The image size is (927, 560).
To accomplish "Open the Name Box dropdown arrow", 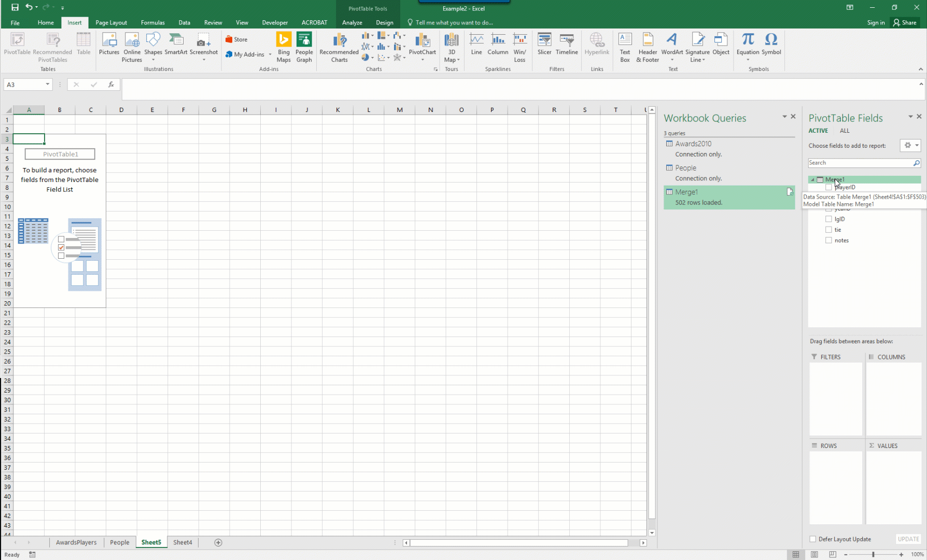I will tap(47, 85).
